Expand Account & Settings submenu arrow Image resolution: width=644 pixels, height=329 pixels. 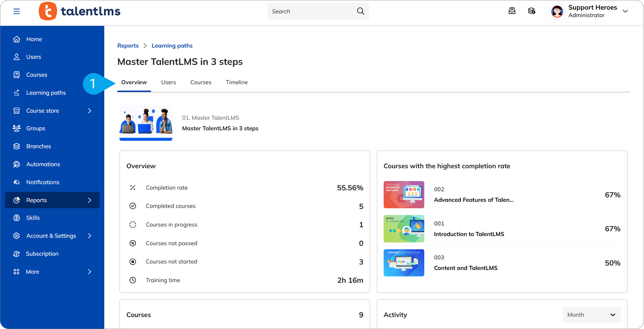coord(90,236)
